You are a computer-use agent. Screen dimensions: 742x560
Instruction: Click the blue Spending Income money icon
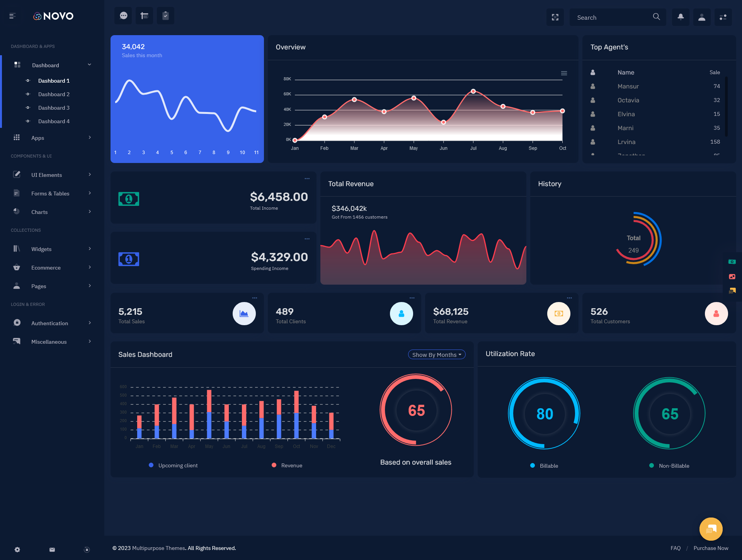click(x=129, y=259)
